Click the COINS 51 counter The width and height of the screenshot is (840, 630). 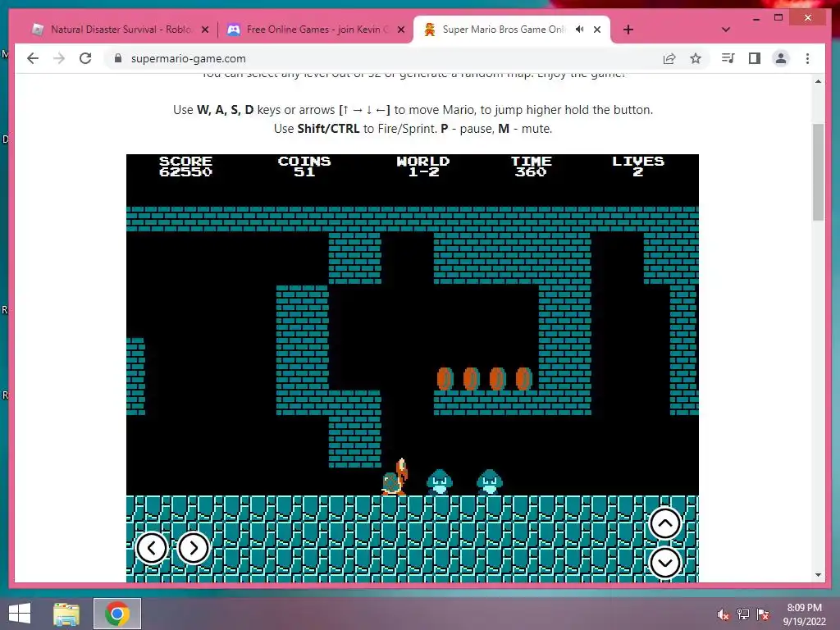[x=304, y=167]
